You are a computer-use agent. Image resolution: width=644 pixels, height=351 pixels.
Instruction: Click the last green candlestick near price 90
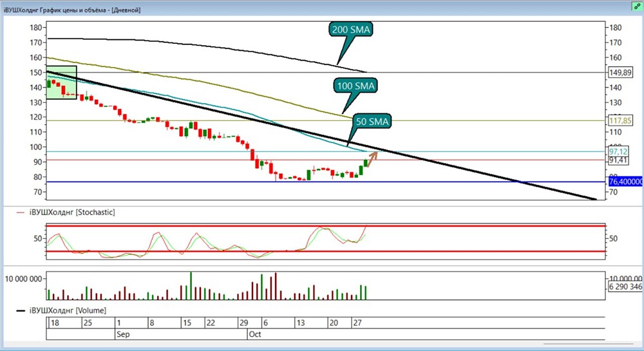point(366,163)
